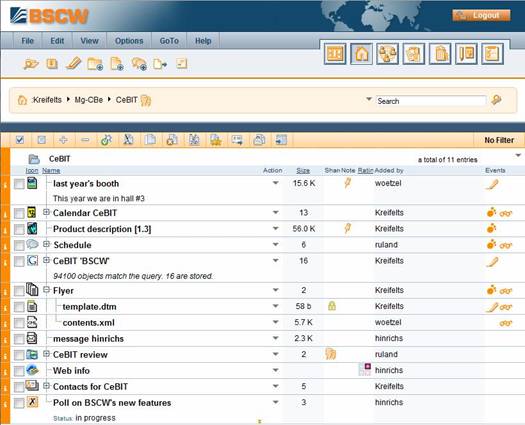Open the Mg-CBe breadcrumb link

pos(89,100)
